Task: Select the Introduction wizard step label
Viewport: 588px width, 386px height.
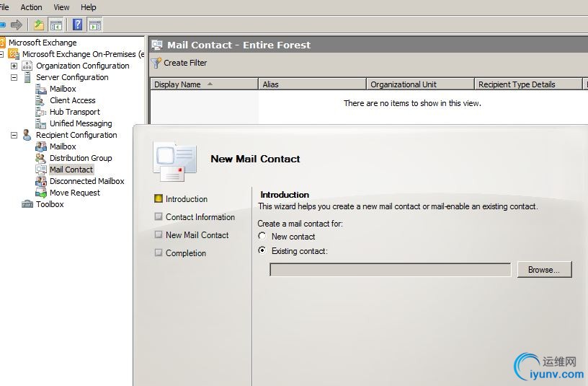Action: (x=187, y=199)
